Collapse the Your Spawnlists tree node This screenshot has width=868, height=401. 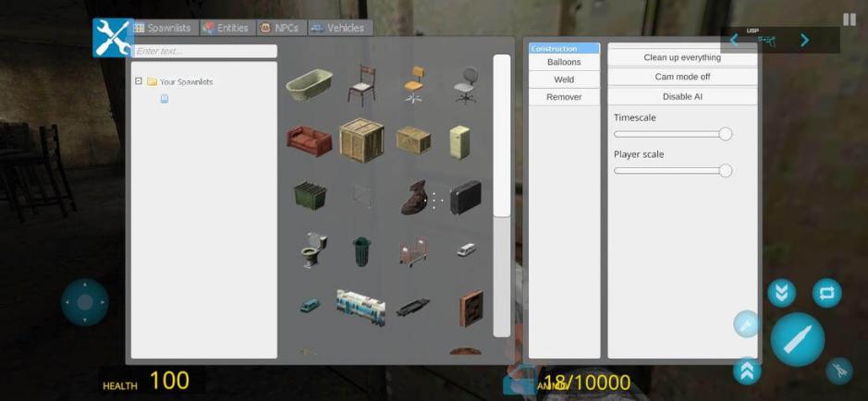coord(139,81)
